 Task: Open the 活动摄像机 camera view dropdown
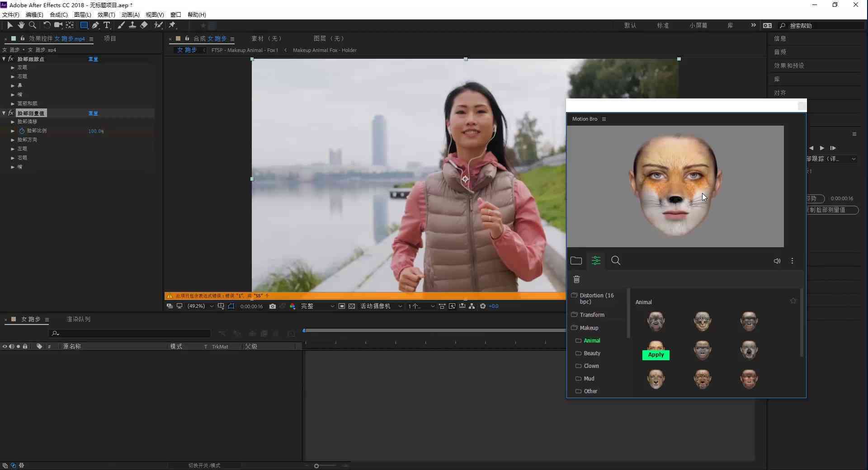pos(381,306)
